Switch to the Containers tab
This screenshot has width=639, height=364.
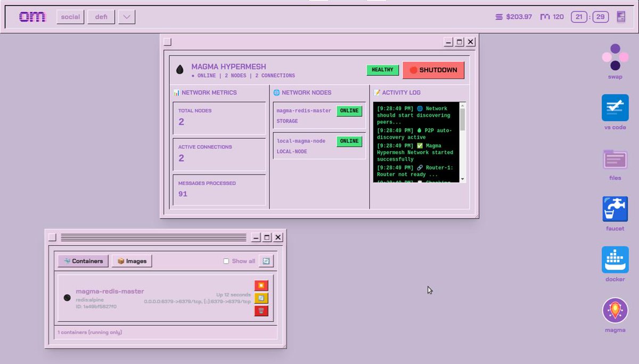tap(84, 261)
